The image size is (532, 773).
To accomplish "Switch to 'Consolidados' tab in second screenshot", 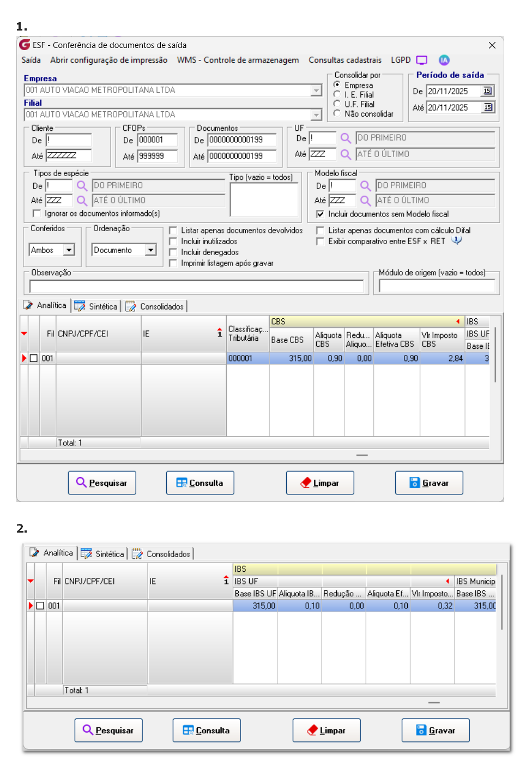I will [161, 554].
